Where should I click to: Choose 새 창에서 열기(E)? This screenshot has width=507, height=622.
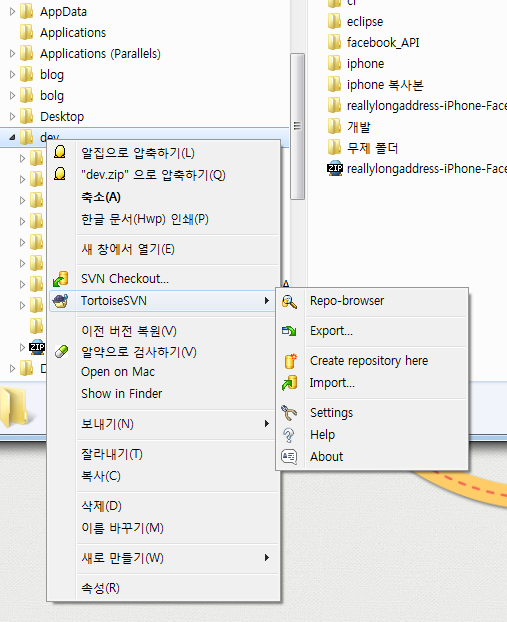(163, 249)
